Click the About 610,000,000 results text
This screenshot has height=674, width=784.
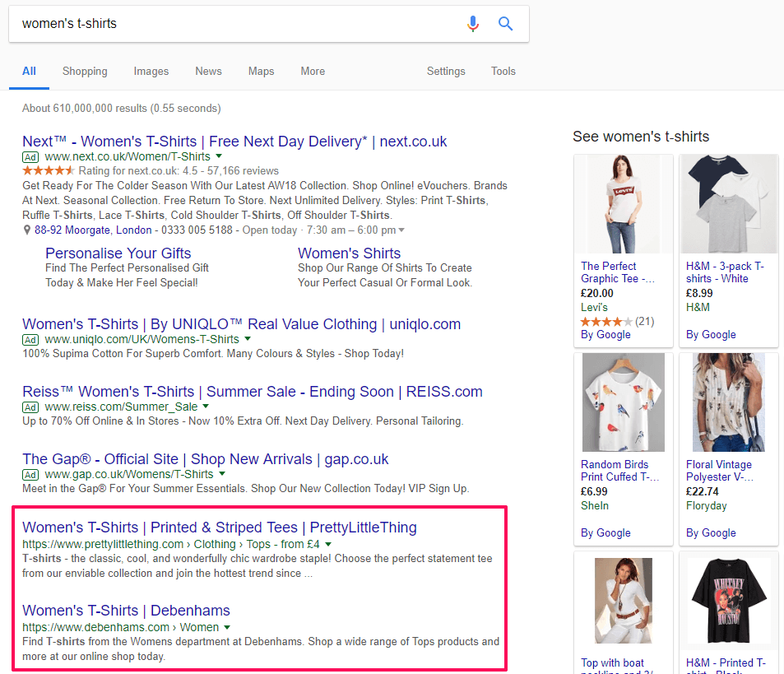pos(122,109)
